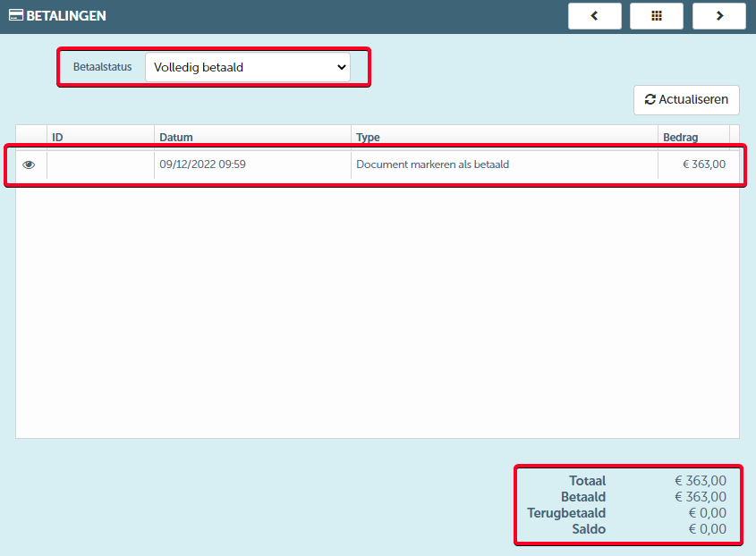
Task: Click the credit card icon beside Betalingen
Action: click(x=16, y=15)
